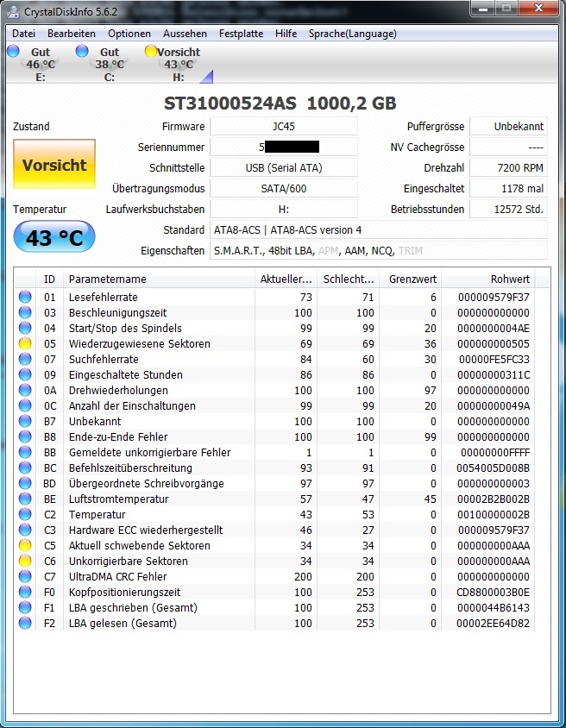Click the status orb for UltraDMA CRC Fehler
566x728 pixels.
click(x=25, y=577)
